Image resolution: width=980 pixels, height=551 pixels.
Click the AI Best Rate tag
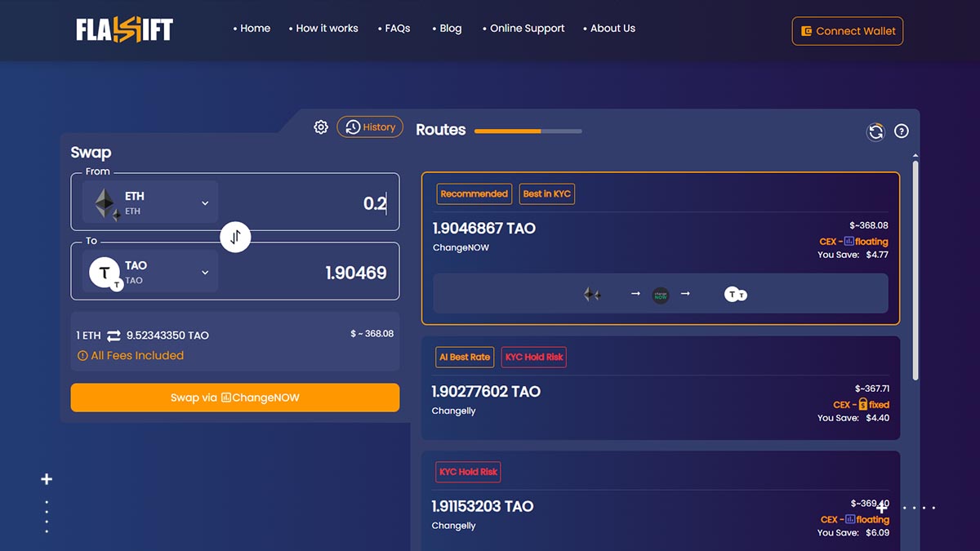465,357
